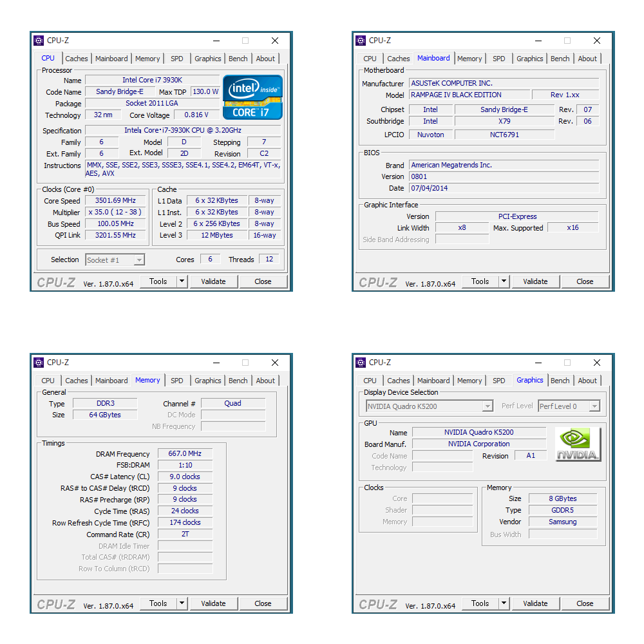Open the SPD tab in the Motherboard window
The width and height of the screenshot is (644, 644).
[x=498, y=59]
